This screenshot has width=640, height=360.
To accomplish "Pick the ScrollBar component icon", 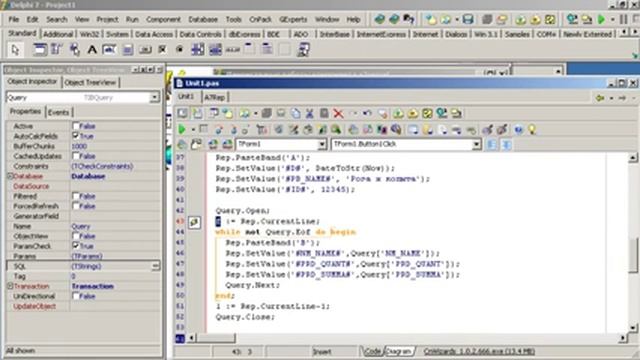I will coord(233,50).
